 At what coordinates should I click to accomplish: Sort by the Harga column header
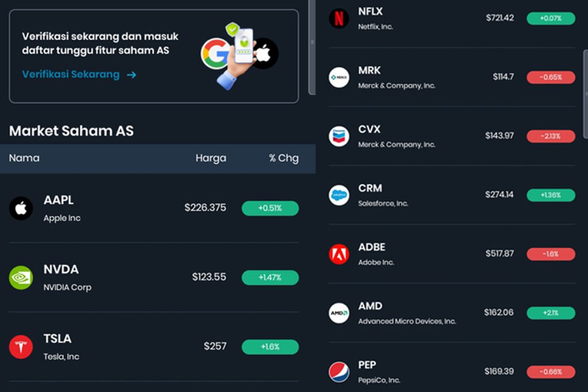point(211,158)
